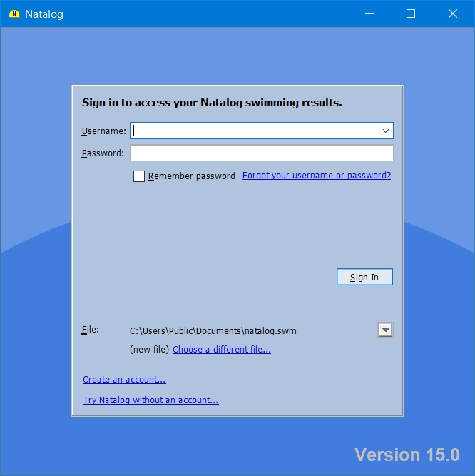
Task: Open Forgot your username or password link
Action: click(317, 176)
